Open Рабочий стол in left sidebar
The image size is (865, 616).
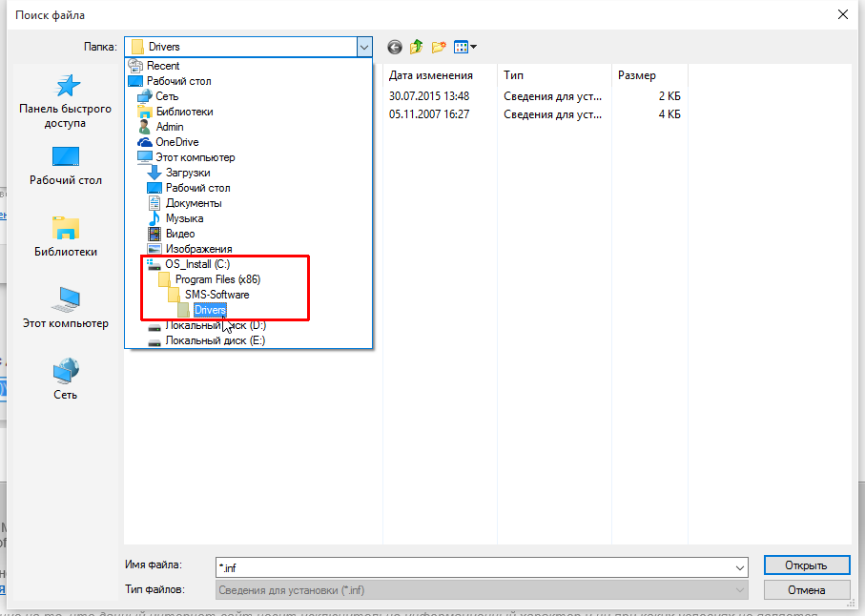(65, 166)
